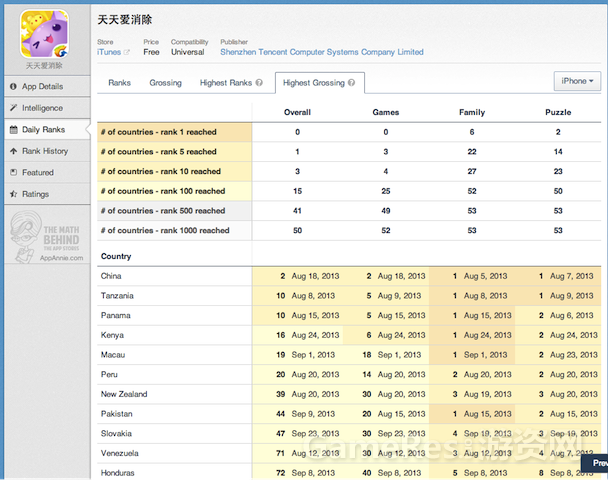608x480 pixels.
Task: Click Games value 49 in rank 500 row
Action: click(x=385, y=211)
